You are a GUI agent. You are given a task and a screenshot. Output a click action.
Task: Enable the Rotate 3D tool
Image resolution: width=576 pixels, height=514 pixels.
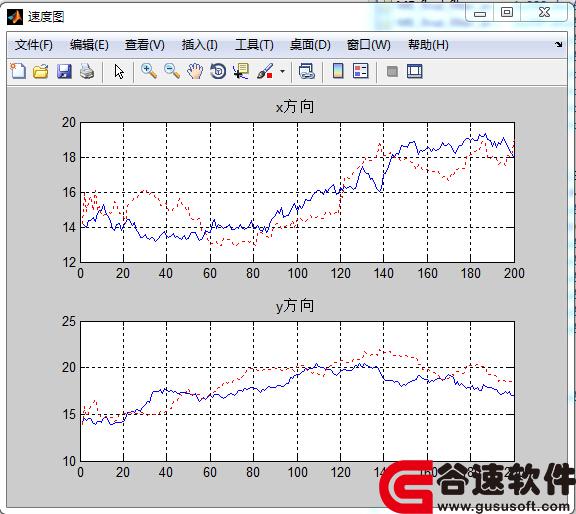pos(218,71)
